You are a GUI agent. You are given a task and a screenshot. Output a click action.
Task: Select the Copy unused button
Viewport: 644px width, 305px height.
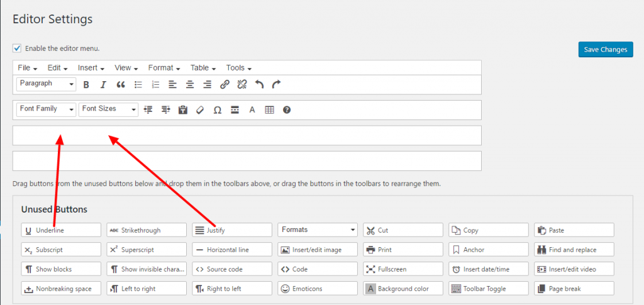488,230
